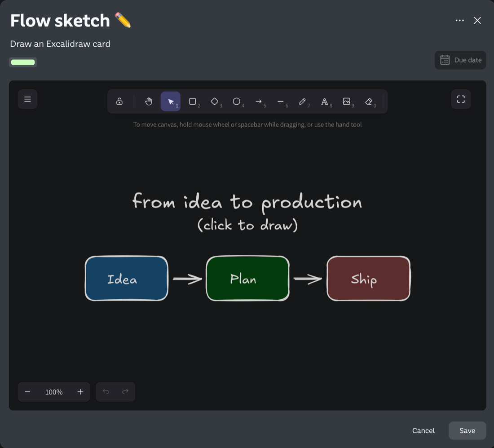The height and width of the screenshot is (448, 494).
Task: Click the '(click to draw)' text
Action: point(247,225)
